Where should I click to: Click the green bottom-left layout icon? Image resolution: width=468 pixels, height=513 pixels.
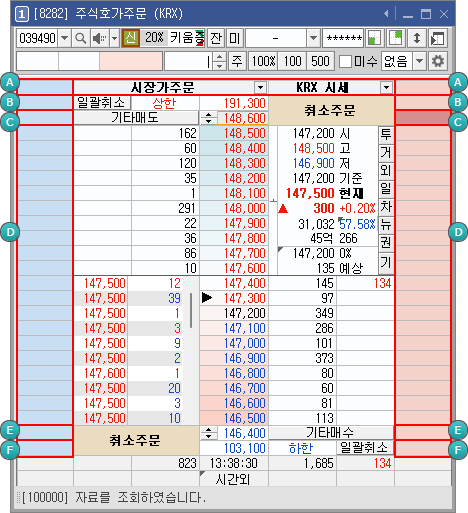coord(375,38)
